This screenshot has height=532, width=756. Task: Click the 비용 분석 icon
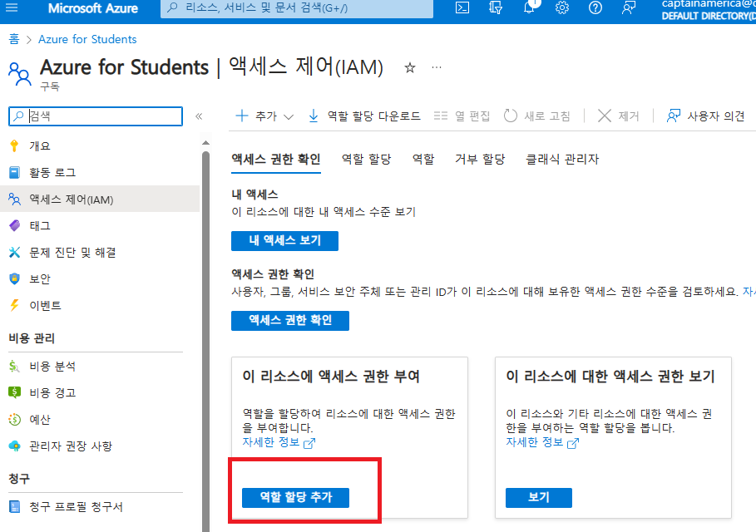click(x=14, y=367)
